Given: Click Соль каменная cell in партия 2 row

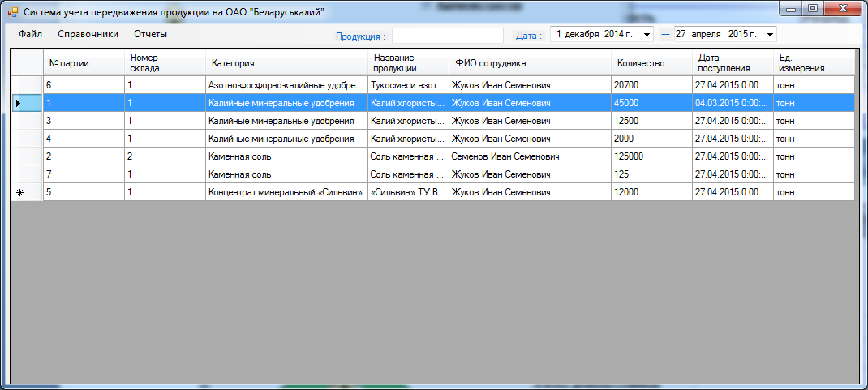Looking at the screenshot, I should (408, 156).
